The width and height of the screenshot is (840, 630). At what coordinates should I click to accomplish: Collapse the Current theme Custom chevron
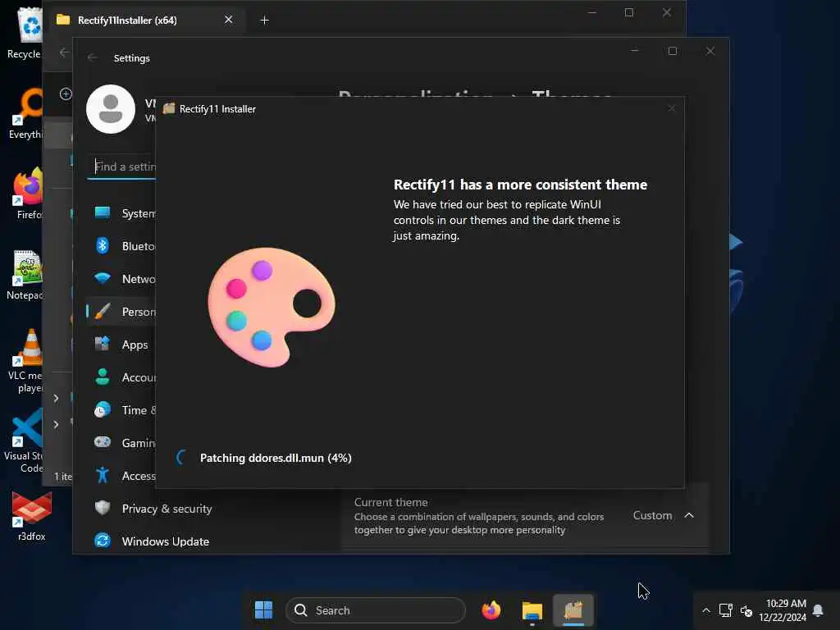point(689,515)
